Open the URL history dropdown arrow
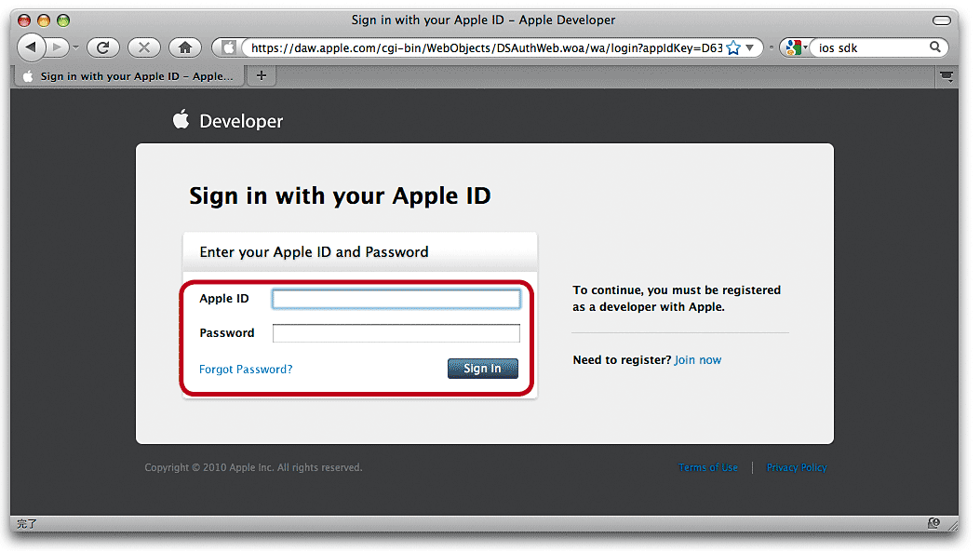The width and height of the screenshot is (980, 552). [750, 47]
